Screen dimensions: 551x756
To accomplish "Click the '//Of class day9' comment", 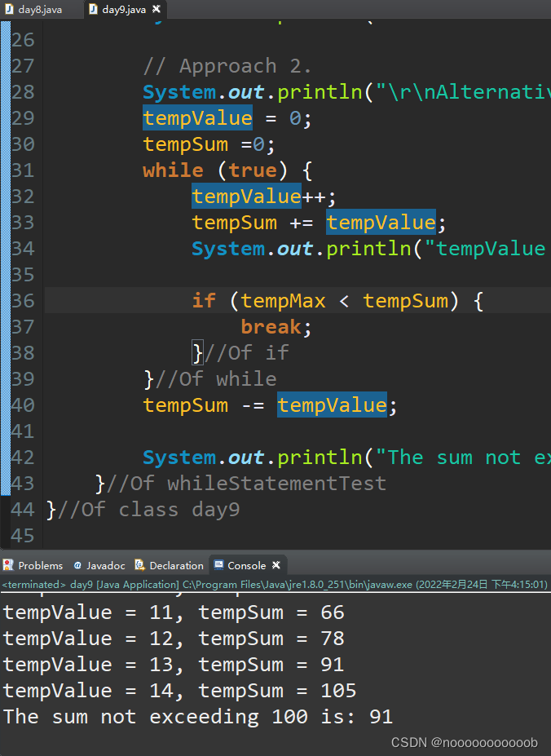I will tap(148, 510).
